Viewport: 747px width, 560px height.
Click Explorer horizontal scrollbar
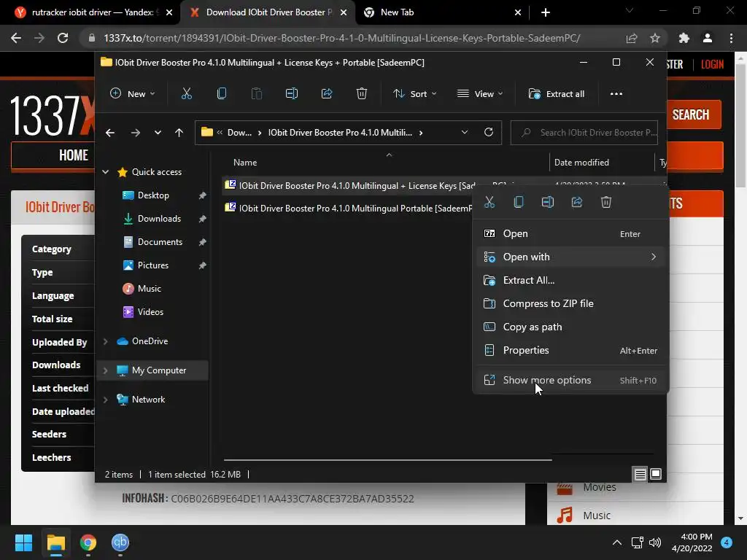(x=388, y=460)
